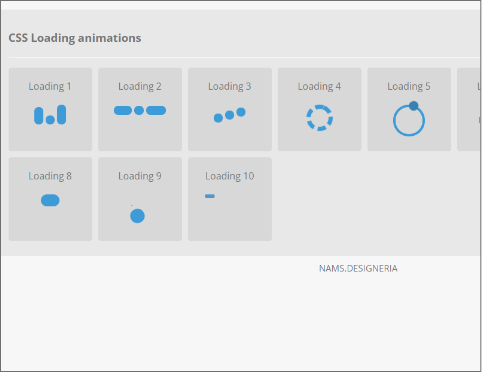Click the Loading 9 bouncing ball animation
The height and width of the screenshot is (372, 482).
(x=137, y=216)
